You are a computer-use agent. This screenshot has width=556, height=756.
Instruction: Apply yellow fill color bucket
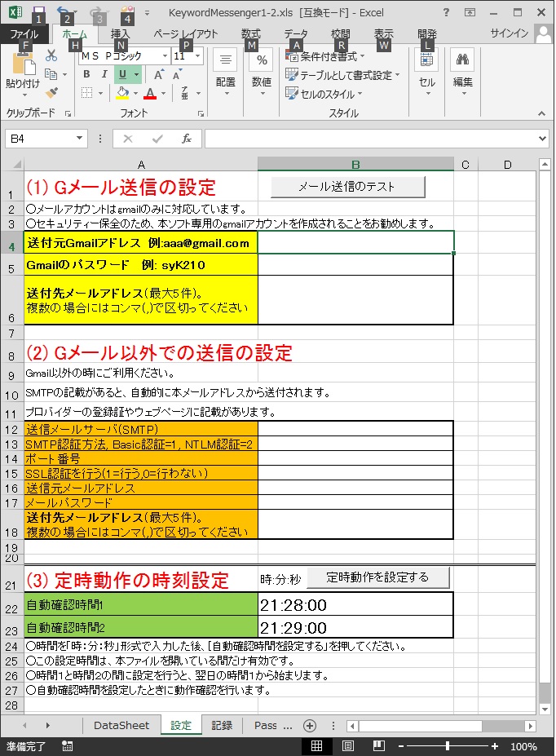click(x=123, y=93)
